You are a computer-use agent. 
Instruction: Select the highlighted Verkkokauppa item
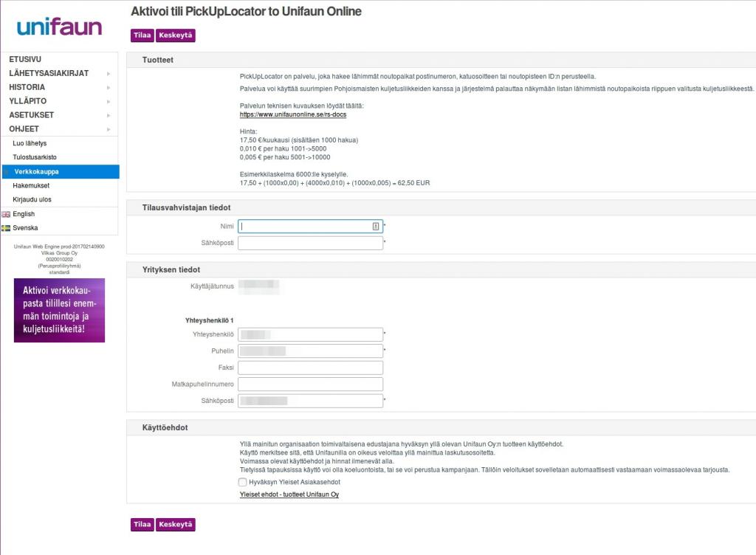click(61, 171)
